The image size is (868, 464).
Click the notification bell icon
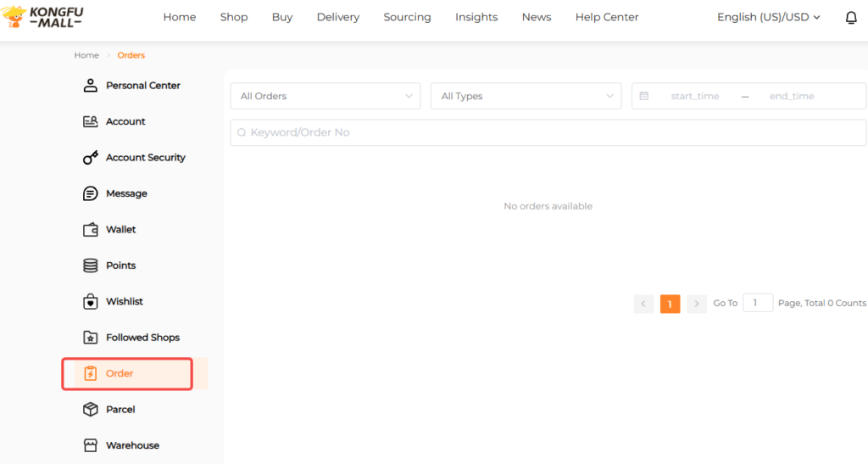coord(851,18)
